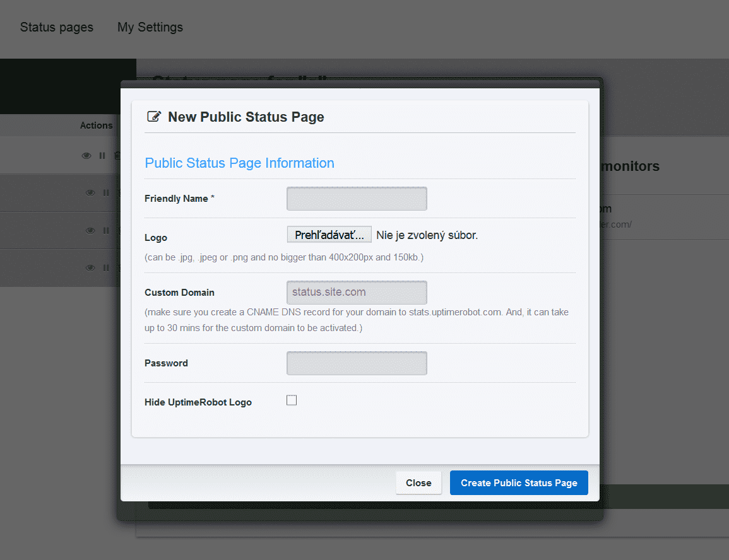
Task: Click the eye view icon in the first Actions row
Action: [x=86, y=155]
